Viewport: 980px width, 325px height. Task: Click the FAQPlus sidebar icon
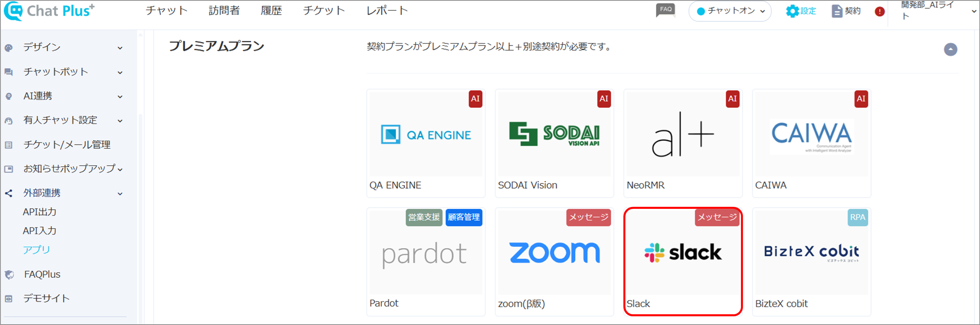(x=9, y=274)
